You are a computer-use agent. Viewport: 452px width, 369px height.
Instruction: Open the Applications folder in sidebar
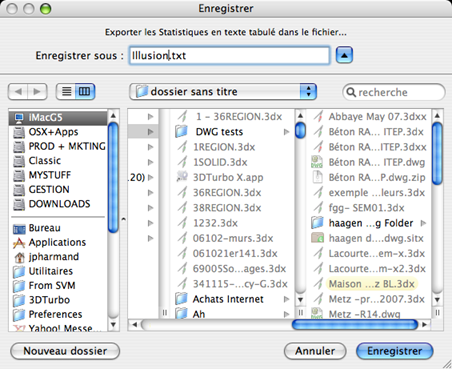click(58, 242)
